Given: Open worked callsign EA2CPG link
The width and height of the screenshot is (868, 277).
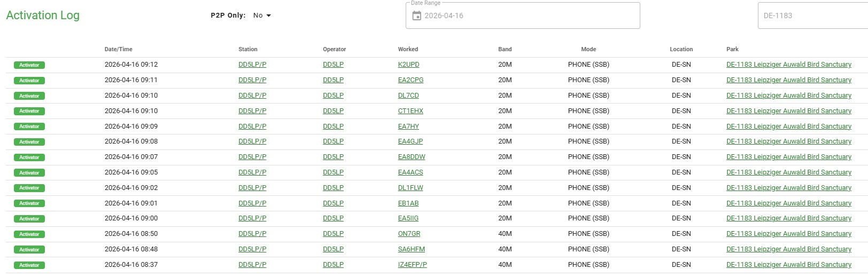Looking at the screenshot, I should 410,80.
